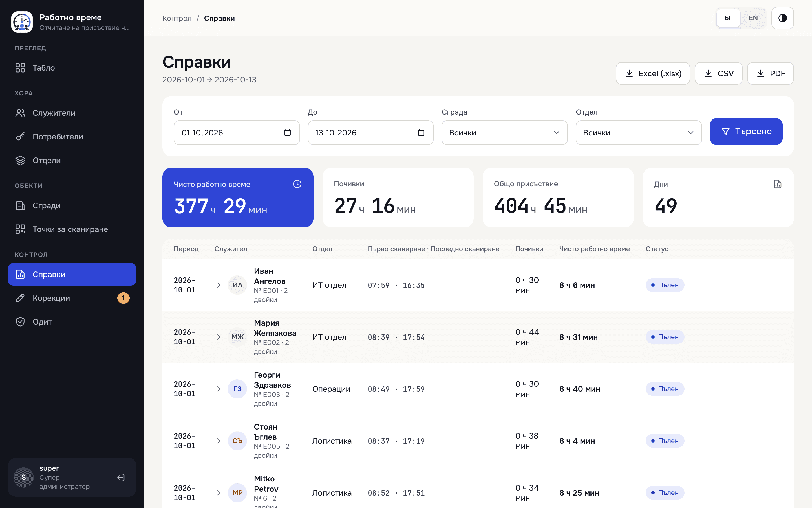812x508 pixels.
Task: Click the Служител column header
Action: pyautogui.click(x=231, y=249)
